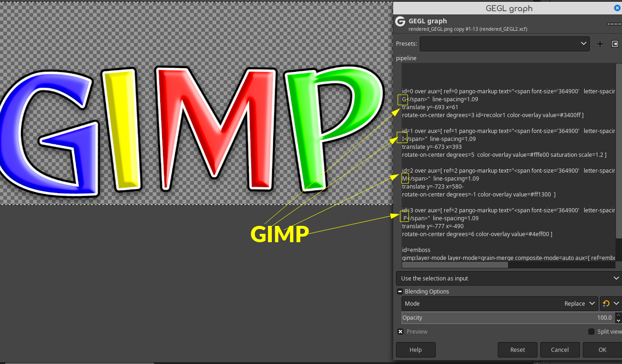Click the rendered_GEGL.png copy subtitle text
622x364 pixels.
[x=468, y=29]
